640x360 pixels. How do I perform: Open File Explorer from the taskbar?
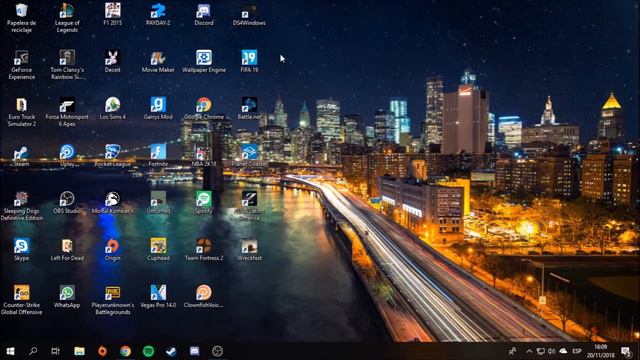(79, 351)
